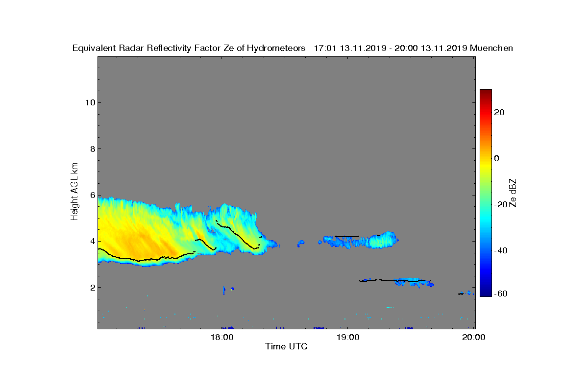This screenshot has height=392, width=588.
Task: Click the colorbar value '0'
Action: 497,158
